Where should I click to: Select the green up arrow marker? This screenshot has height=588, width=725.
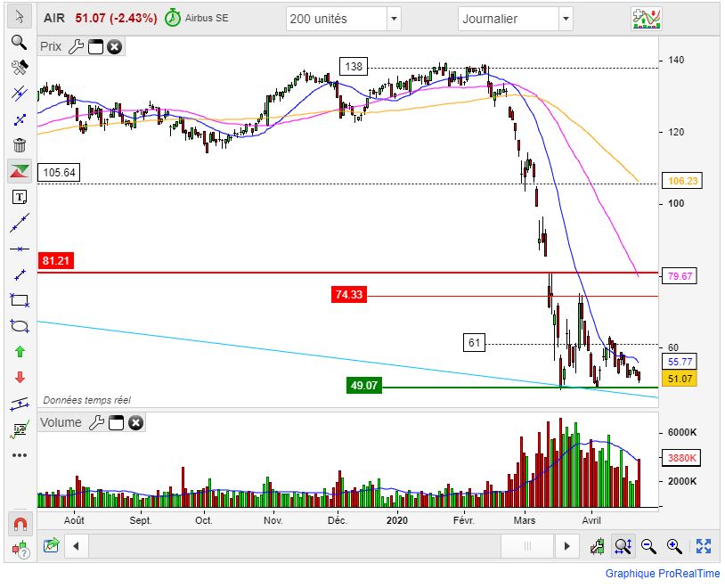coord(19,352)
